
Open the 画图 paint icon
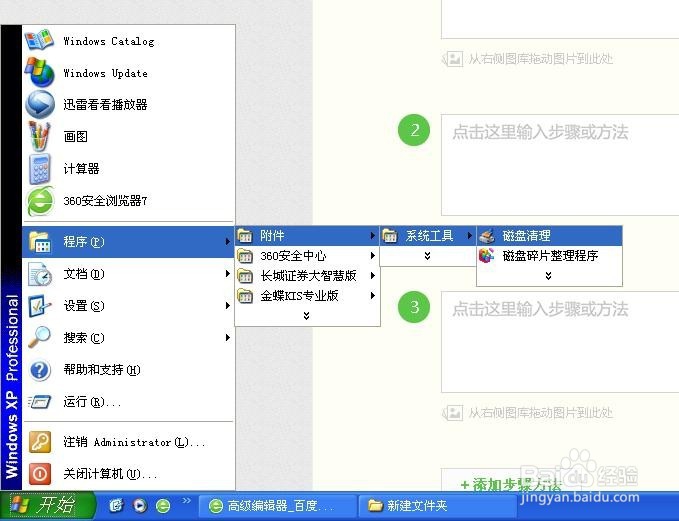click(x=39, y=136)
